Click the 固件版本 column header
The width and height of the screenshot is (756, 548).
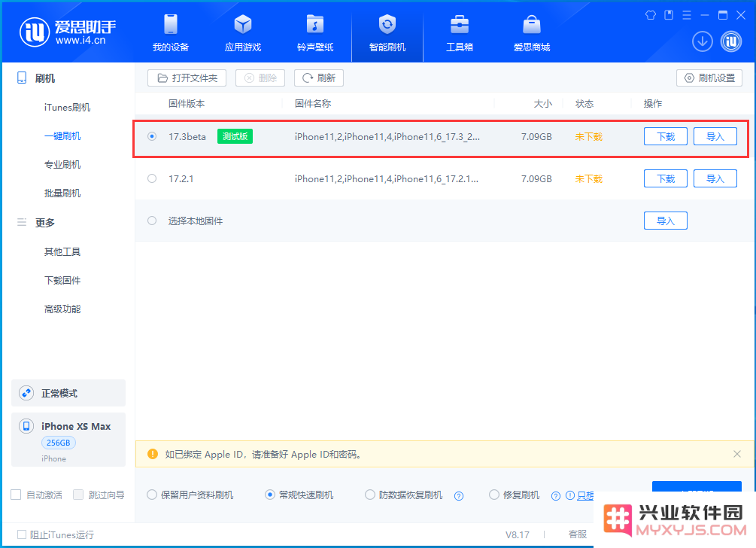point(187,103)
